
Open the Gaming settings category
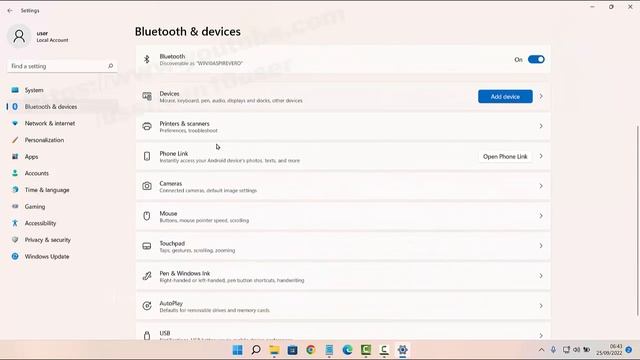coord(61,207)
